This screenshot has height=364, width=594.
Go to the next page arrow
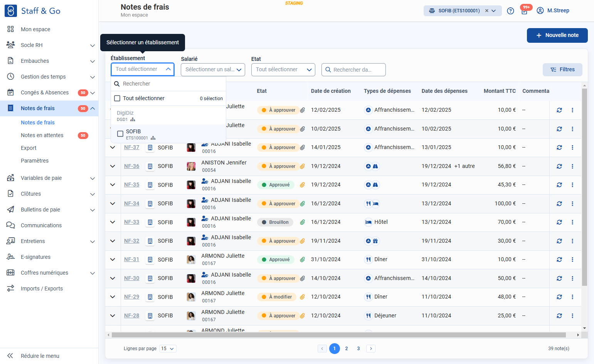pyautogui.click(x=371, y=349)
